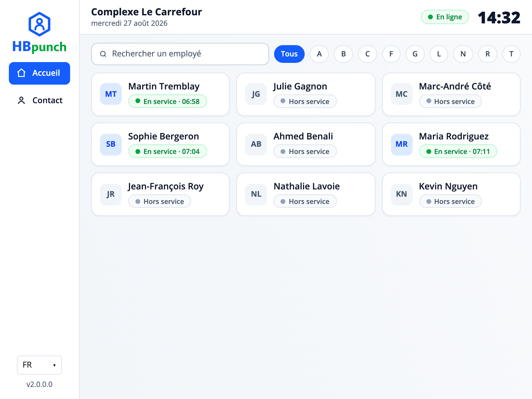Select the Ahmed Benali name text
Image resolution: width=532 pixels, height=399 pixels.
[303, 136]
